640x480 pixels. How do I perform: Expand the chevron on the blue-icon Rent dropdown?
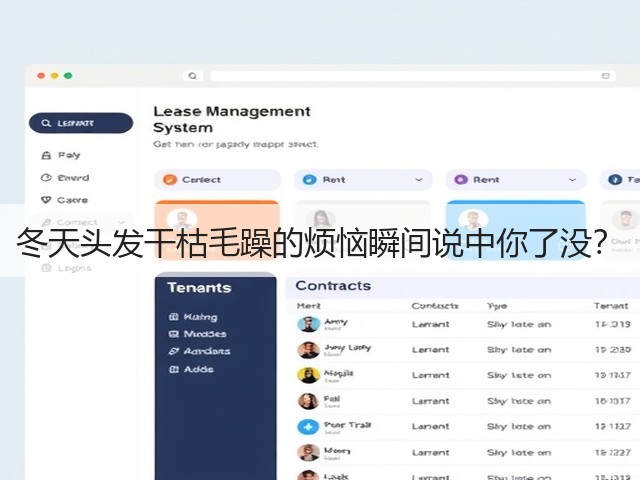[x=418, y=180]
